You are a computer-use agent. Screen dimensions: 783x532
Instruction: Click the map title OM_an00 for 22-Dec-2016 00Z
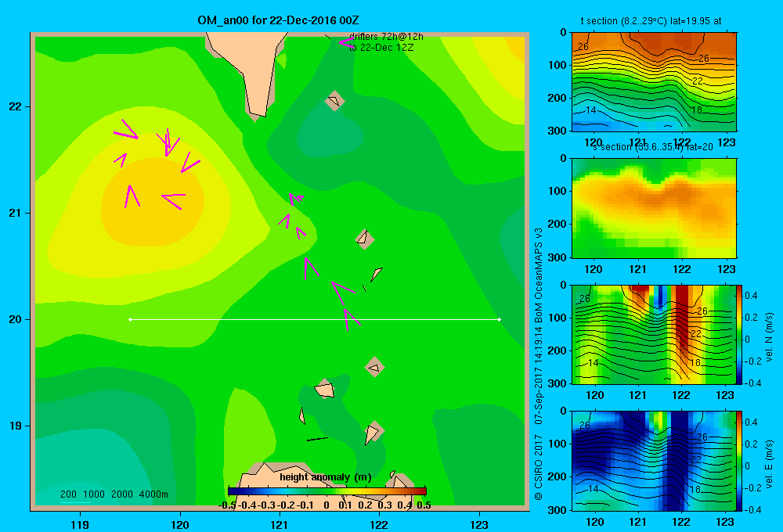pyautogui.click(x=278, y=20)
